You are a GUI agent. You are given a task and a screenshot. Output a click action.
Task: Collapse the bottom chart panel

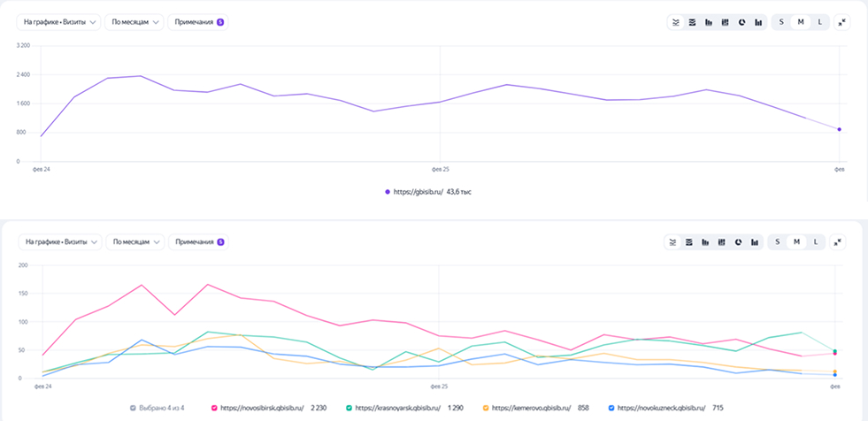[840, 241]
